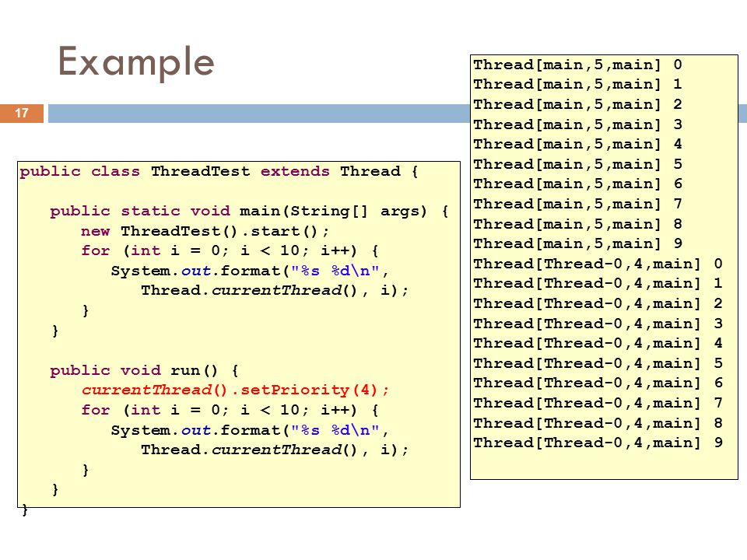747x560 pixels.
Task: Click output line "Thread[main,5,main] 0"
Action: (x=578, y=65)
